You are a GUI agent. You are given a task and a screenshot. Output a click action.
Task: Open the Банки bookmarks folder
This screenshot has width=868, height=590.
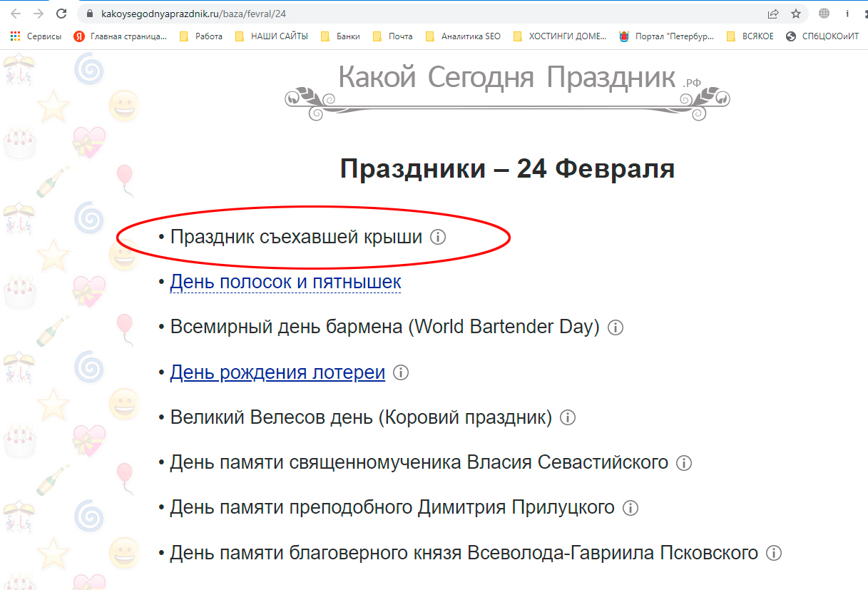[340, 36]
